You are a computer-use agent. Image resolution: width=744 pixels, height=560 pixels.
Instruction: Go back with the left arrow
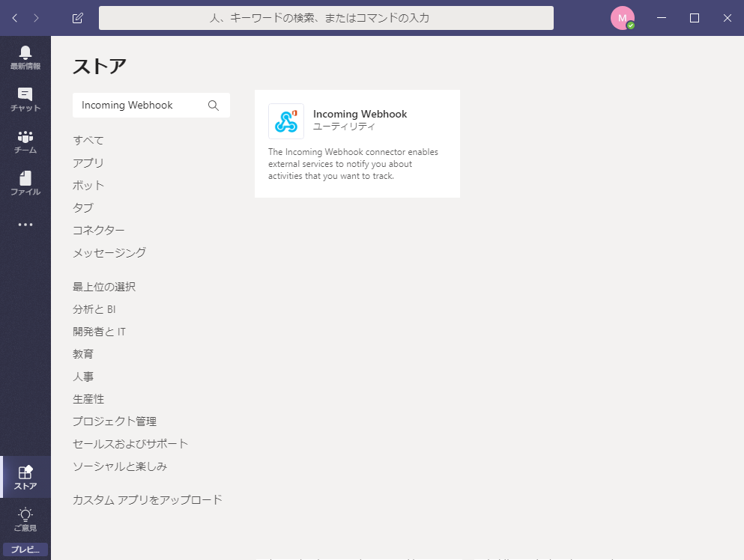(x=15, y=18)
